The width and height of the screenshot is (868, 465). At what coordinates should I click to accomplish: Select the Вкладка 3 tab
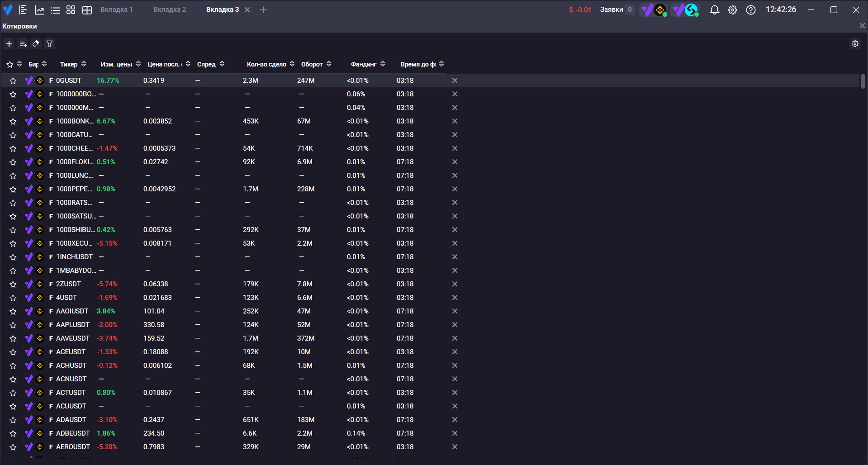coord(223,9)
